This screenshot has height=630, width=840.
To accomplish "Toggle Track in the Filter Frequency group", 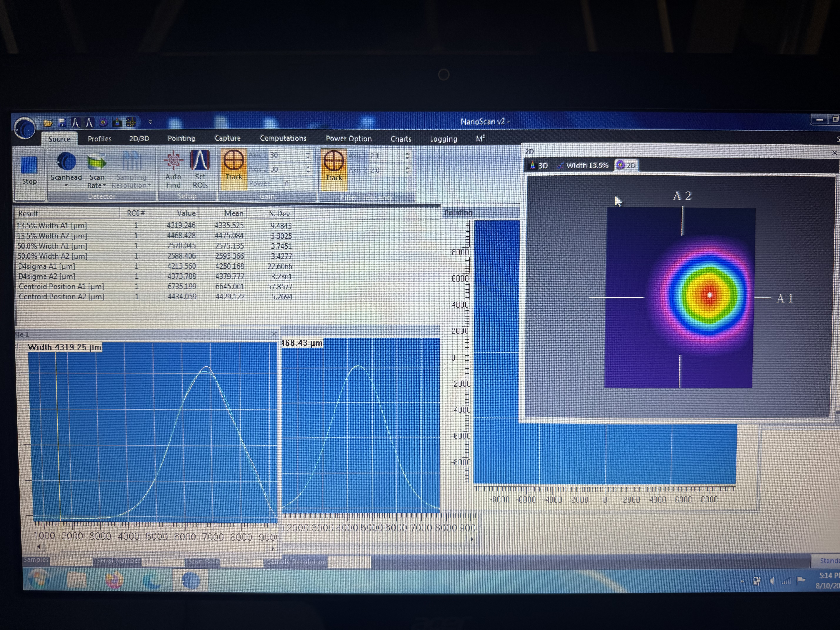I will 334,169.
